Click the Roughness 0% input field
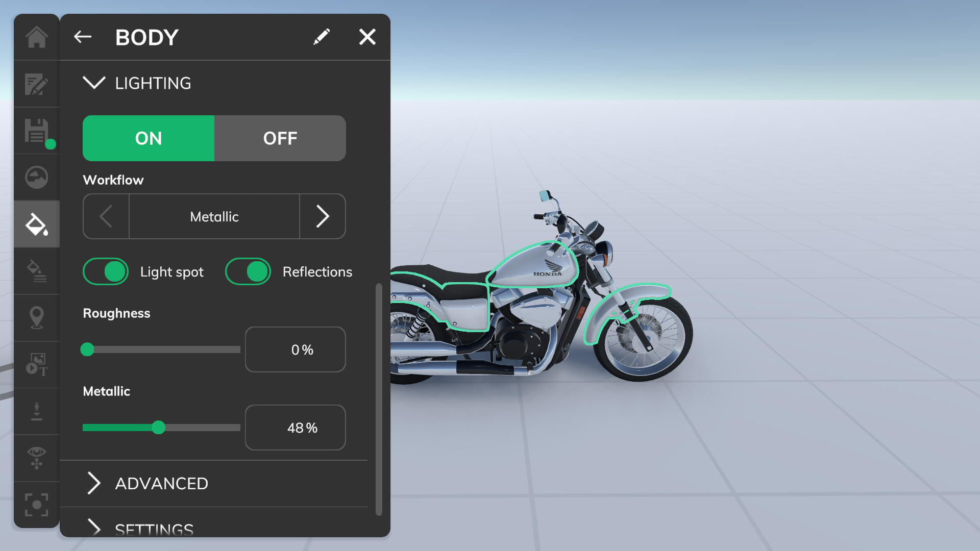The width and height of the screenshot is (980, 551). tap(296, 349)
